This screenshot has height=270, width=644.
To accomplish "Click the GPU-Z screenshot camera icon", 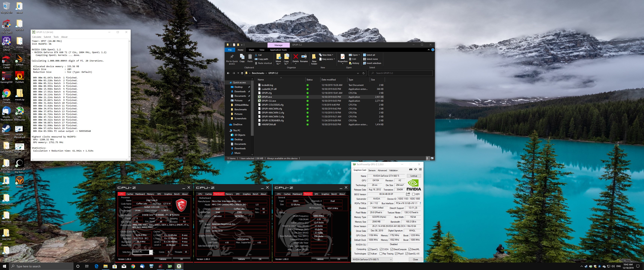I will pyautogui.click(x=411, y=169).
